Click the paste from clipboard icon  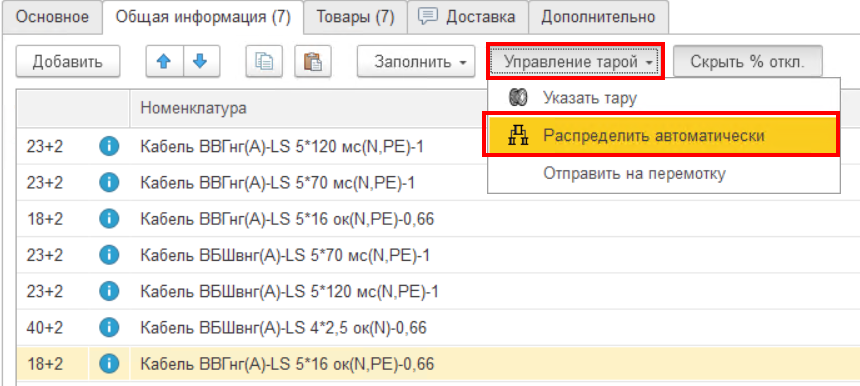tap(313, 61)
